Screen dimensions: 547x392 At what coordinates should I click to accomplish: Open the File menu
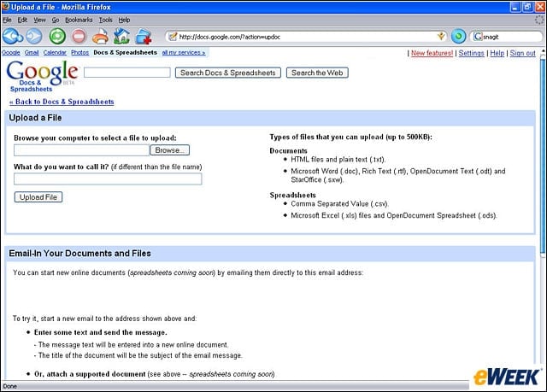tap(7, 20)
